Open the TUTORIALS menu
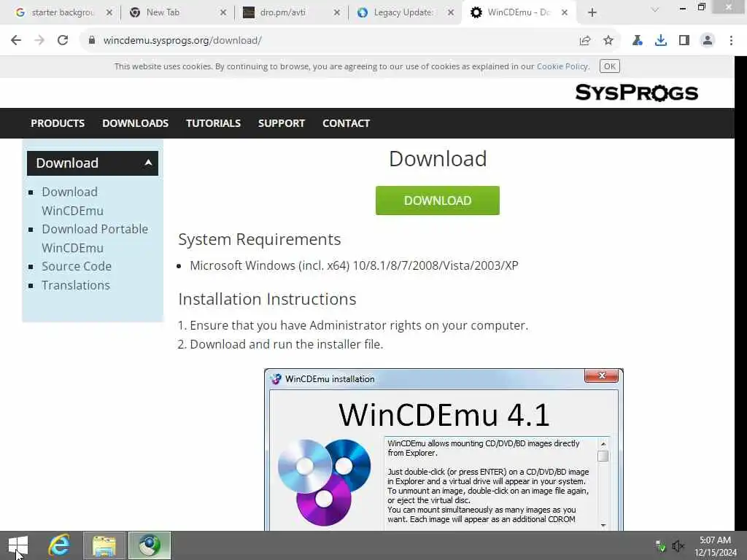 [x=213, y=123]
